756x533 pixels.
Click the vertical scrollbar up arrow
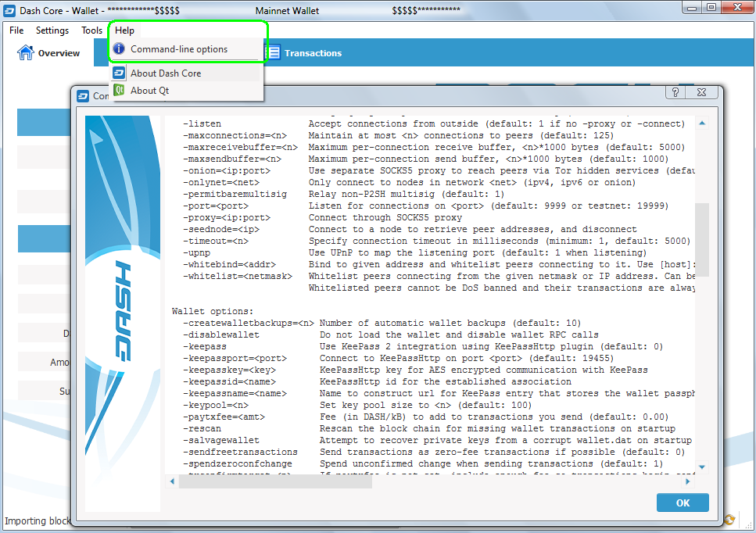702,123
